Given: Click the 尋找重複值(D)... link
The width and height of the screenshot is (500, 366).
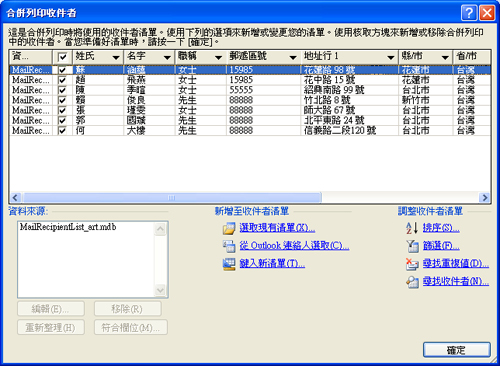Looking at the screenshot, I should [456, 264].
